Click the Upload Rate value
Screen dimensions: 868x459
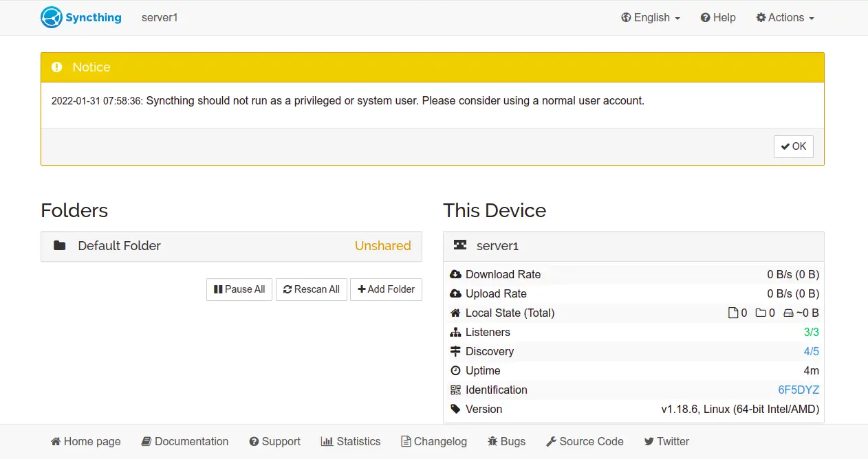tap(793, 293)
